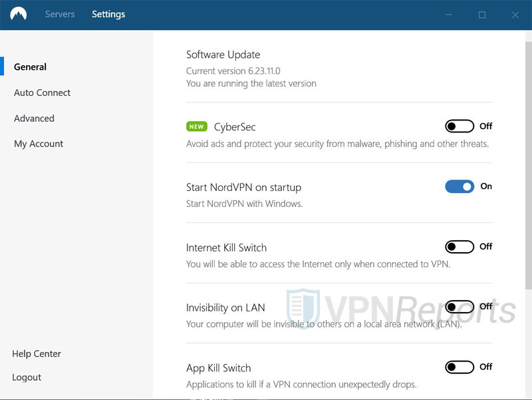Click the NordVPN mountain logo
This screenshot has width=532, height=400.
coord(19,14)
